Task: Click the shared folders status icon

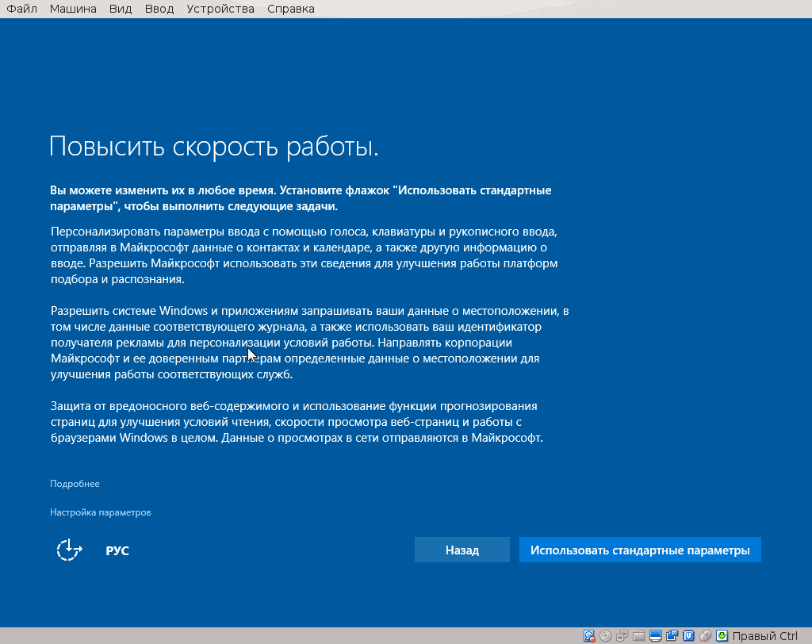Action: [638, 636]
